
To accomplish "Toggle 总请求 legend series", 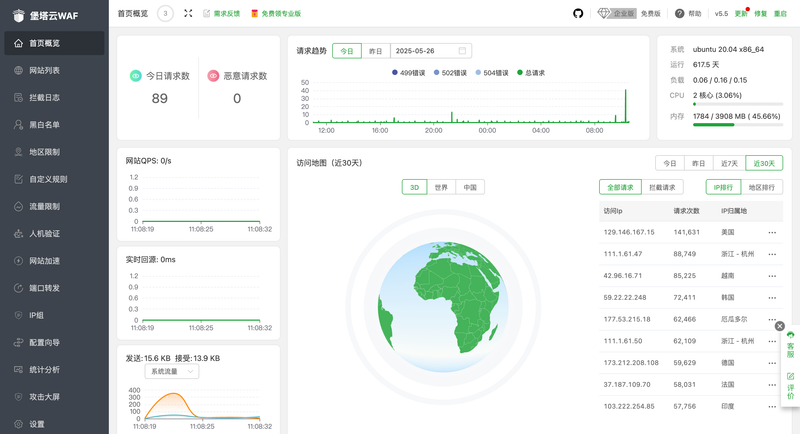I will click(x=531, y=73).
